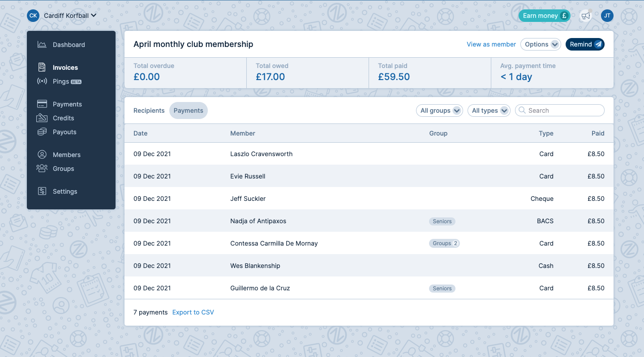Switch to the Recipients tab
The image size is (644, 357).
(x=149, y=110)
